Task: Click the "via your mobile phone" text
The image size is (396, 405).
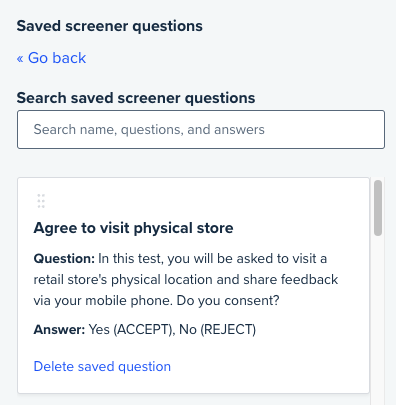Action: click(x=103, y=301)
